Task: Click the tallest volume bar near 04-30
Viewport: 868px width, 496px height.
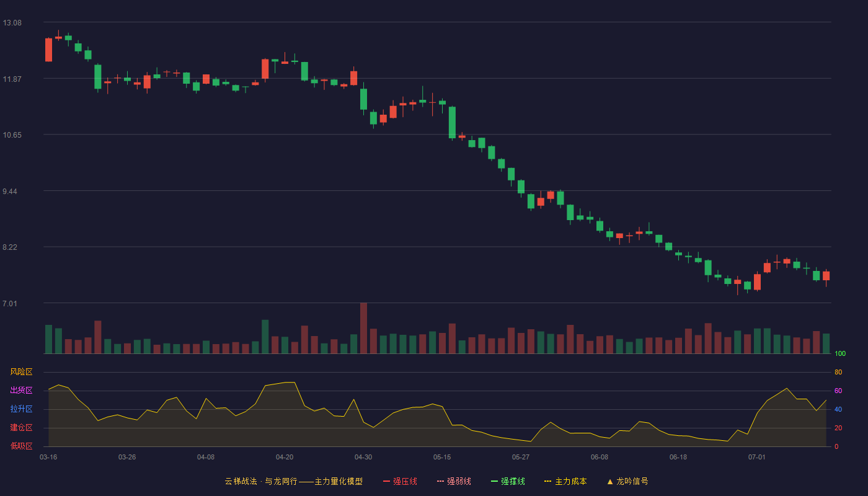Action: [x=363, y=328]
